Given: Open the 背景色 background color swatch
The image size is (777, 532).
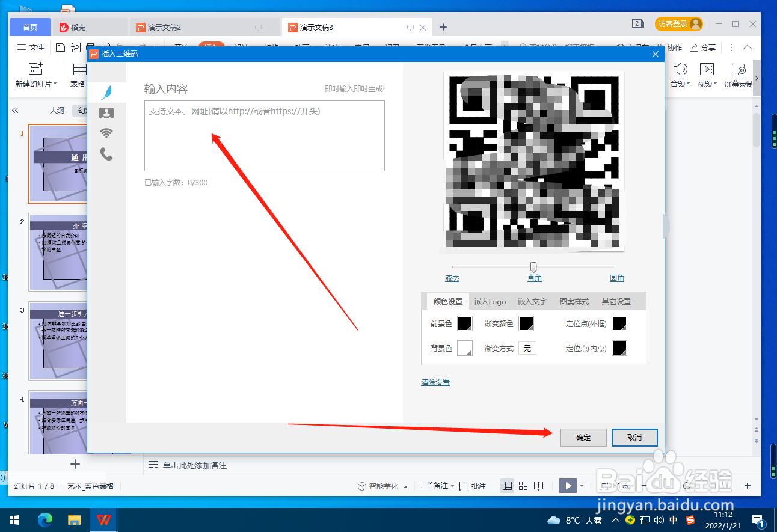Looking at the screenshot, I should coord(465,348).
